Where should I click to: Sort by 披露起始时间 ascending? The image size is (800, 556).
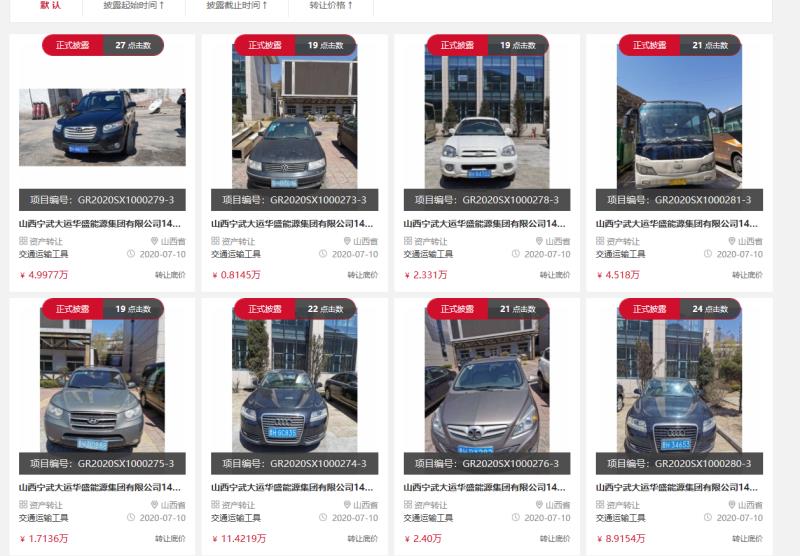(134, 5)
